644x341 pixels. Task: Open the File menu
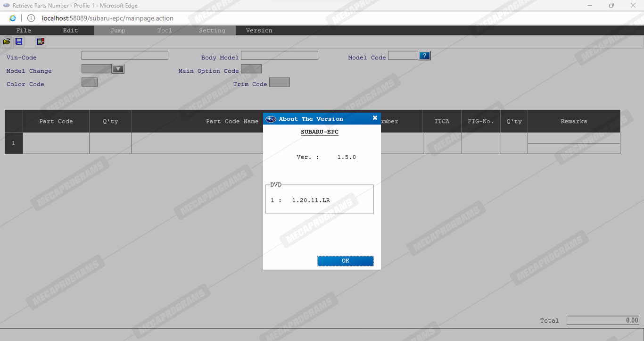tap(24, 31)
